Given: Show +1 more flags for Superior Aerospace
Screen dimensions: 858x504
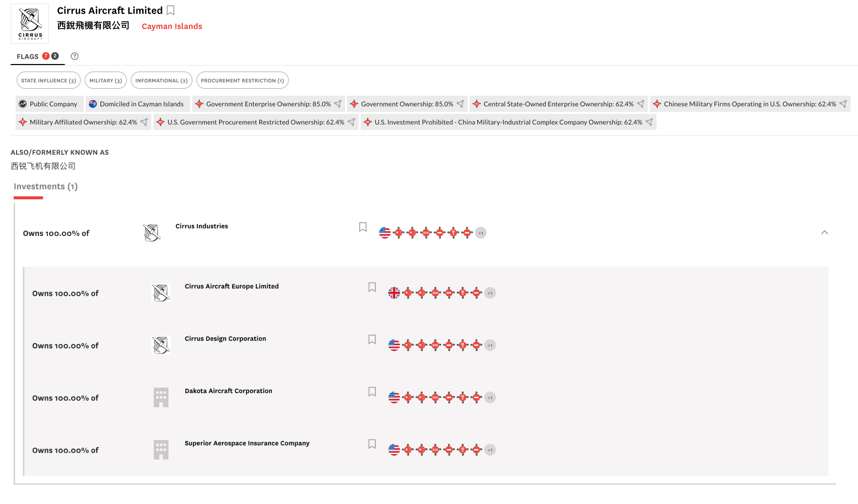Looking at the screenshot, I should [490, 450].
